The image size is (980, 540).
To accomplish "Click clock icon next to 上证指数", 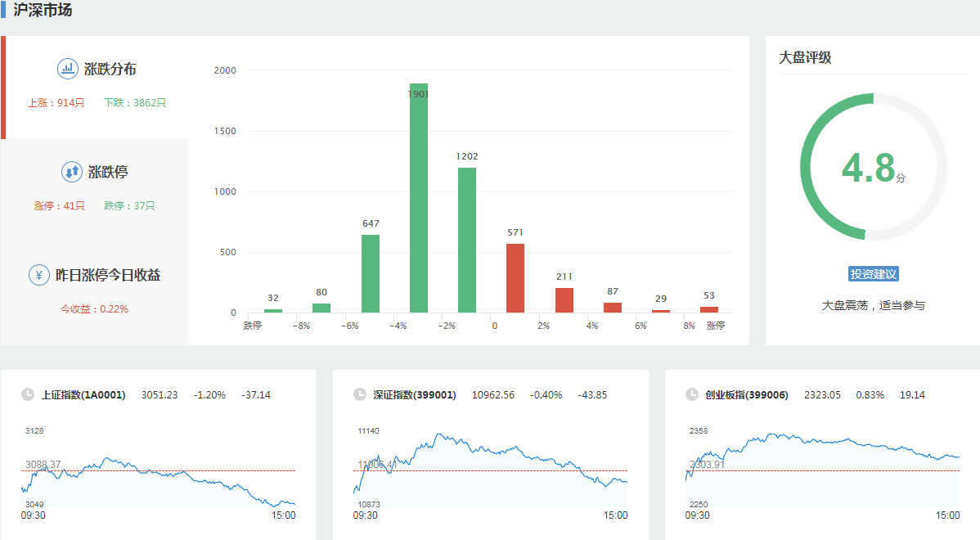I will point(28,394).
